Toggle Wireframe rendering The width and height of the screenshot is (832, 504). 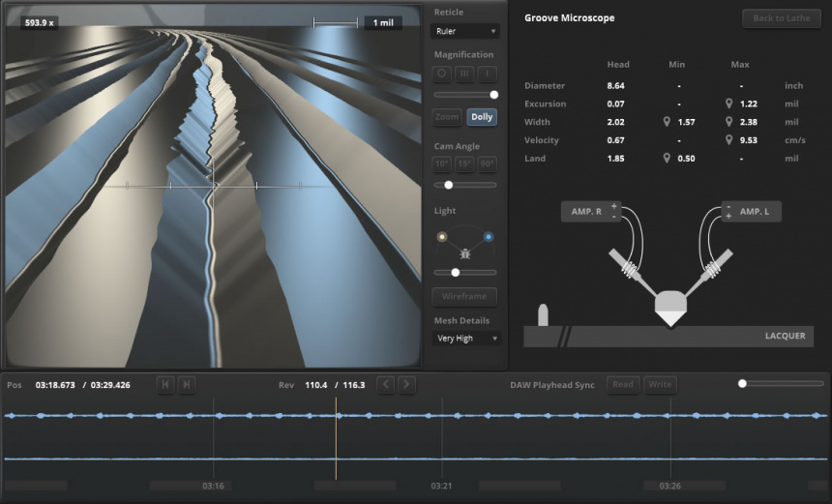pyautogui.click(x=464, y=297)
